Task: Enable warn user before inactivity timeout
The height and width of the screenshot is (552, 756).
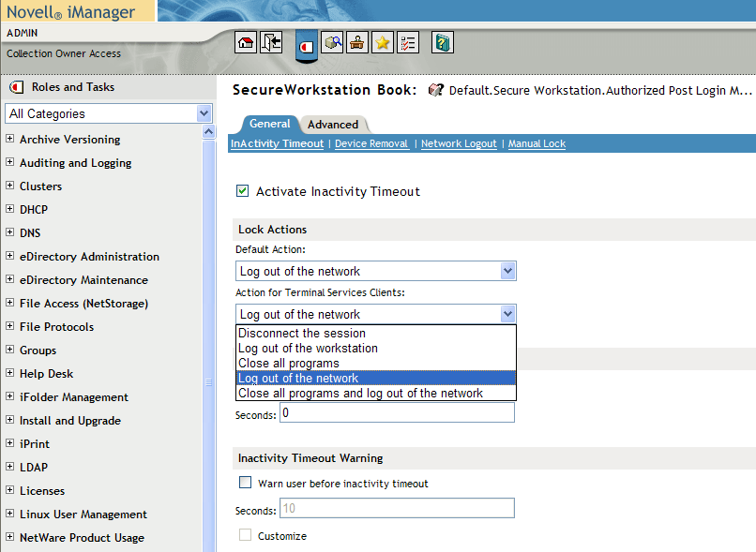Action: [245, 482]
